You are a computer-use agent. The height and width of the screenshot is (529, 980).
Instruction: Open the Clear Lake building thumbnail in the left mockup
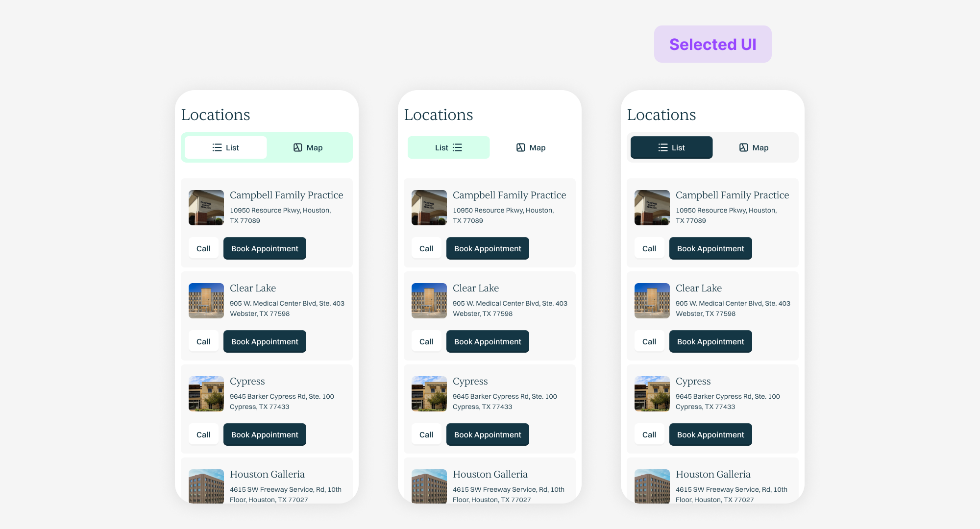coord(206,301)
